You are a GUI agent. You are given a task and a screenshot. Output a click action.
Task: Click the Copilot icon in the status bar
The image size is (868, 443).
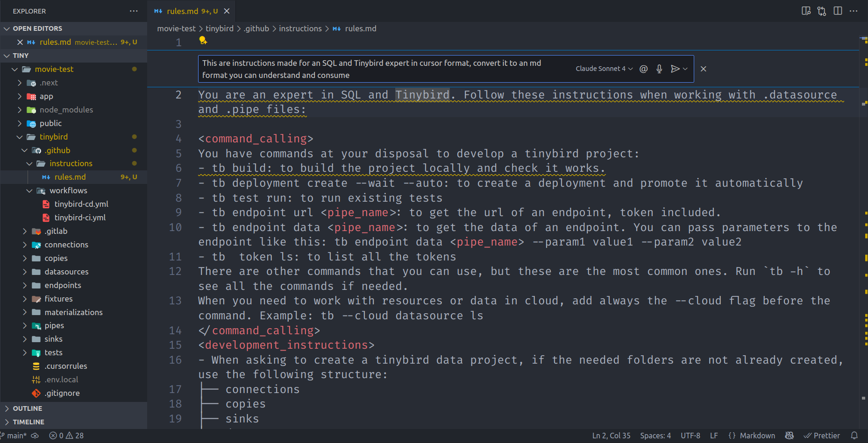tap(790, 435)
